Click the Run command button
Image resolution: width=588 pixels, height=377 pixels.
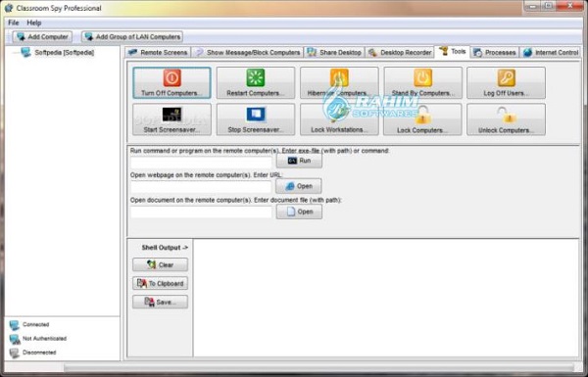pos(299,161)
